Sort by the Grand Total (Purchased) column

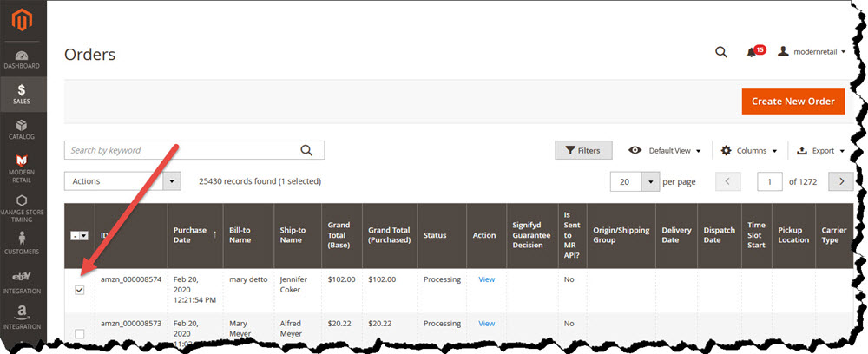click(390, 235)
